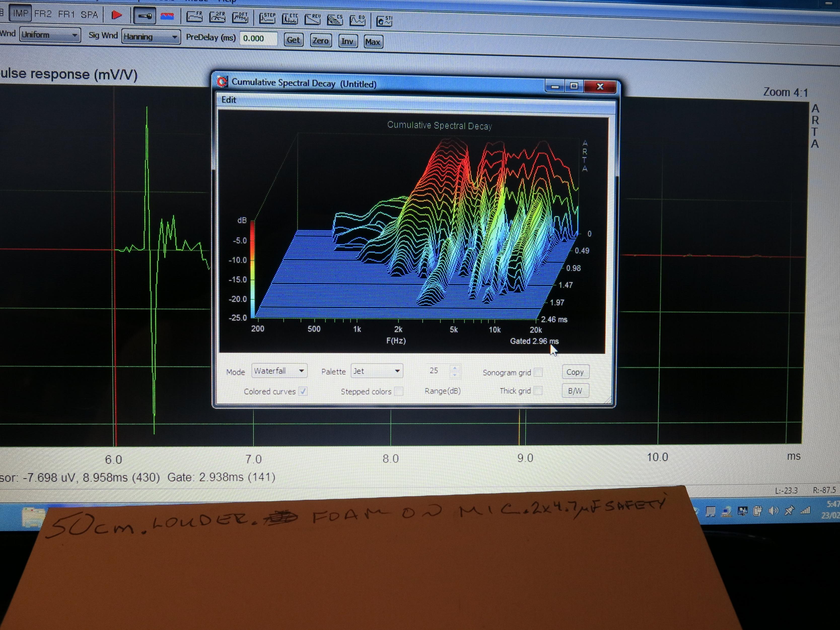
Task: Maximize the Cumulative Spectral Decay window
Action: coord(574,86)
